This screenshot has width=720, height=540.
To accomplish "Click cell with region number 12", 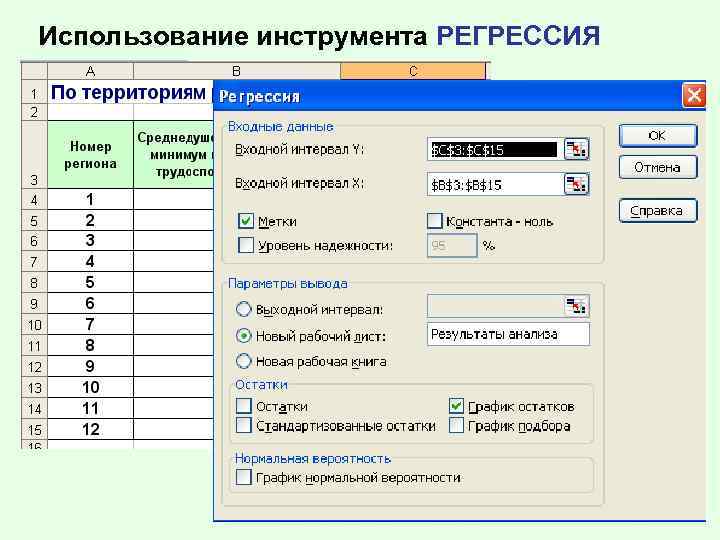I will pyautogui.click(x=90, y=429).
